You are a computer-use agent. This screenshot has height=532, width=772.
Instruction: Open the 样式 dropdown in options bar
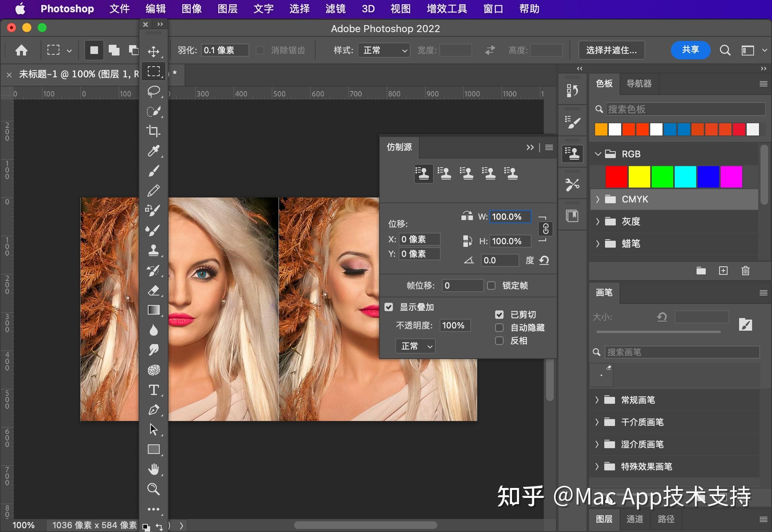(383, 50)
